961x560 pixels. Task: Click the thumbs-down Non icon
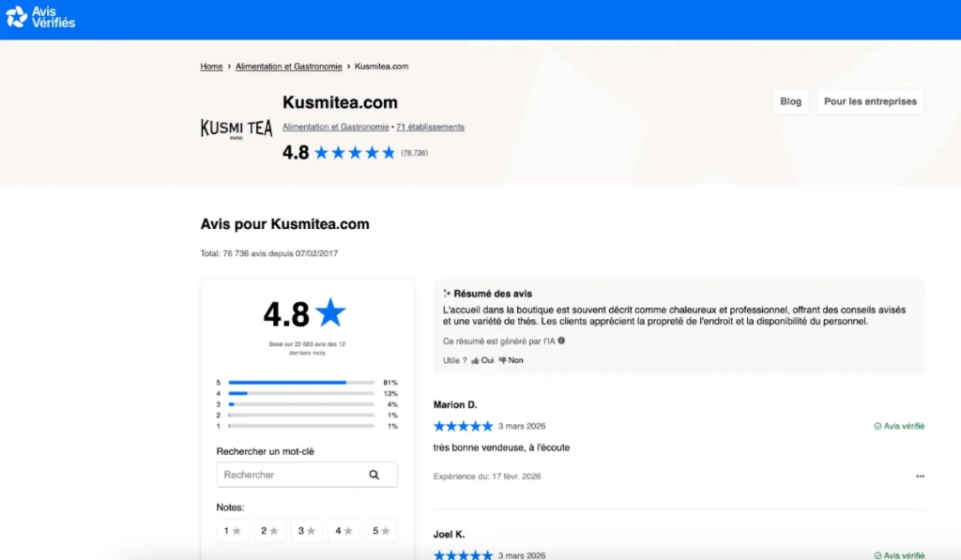tap(502, 360)
